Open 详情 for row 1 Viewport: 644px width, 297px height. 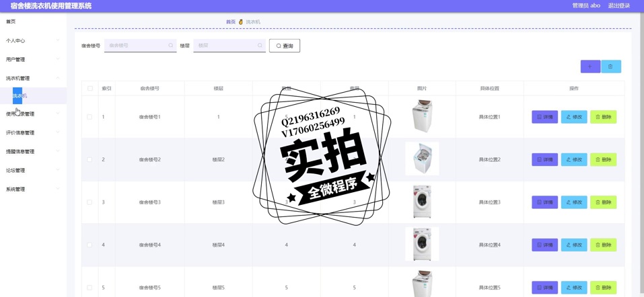click(x=544, y=117)
